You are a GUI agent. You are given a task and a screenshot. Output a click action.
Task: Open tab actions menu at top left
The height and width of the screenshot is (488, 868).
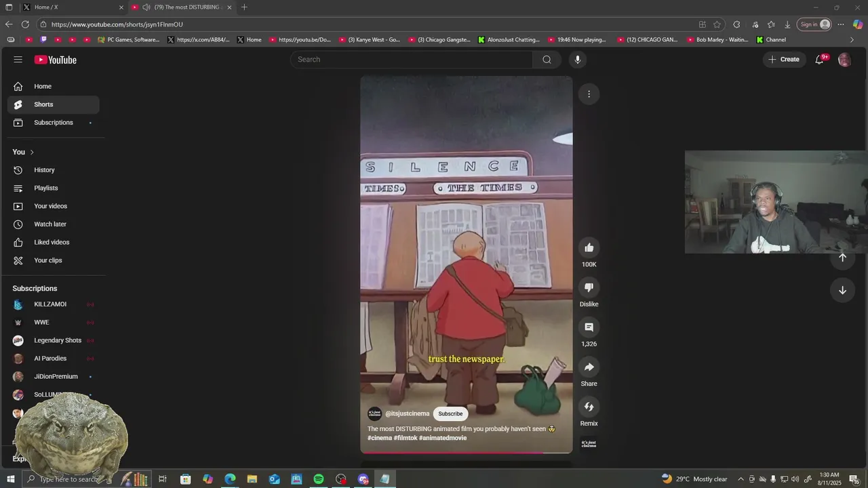pyautogui.click(x=9, y=7)
